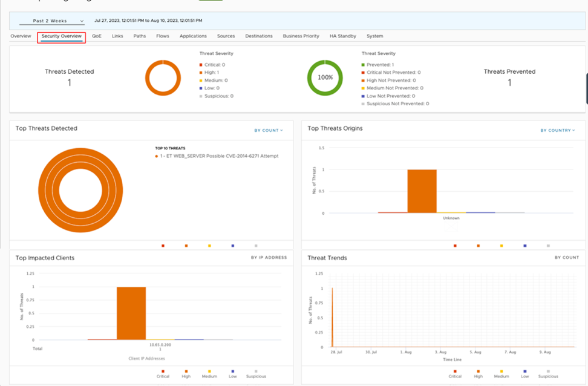Viewport: 588px width, 386px height.
Task: Click blue swatch below Top Threats Origins chart
Action: (x=524, y=246)
